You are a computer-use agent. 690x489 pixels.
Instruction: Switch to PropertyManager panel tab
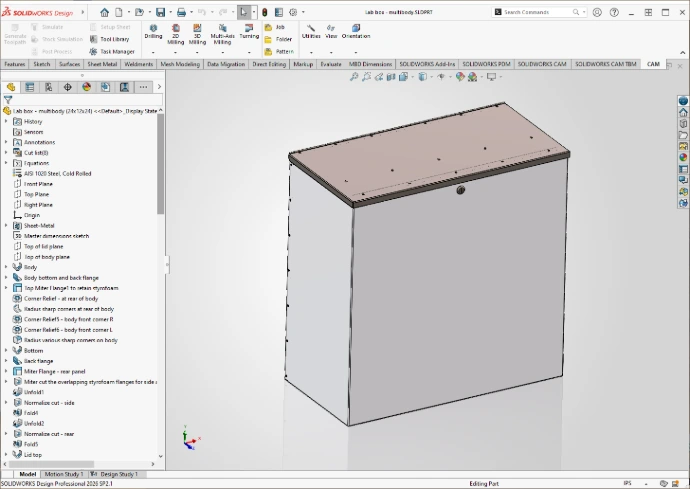tap(29, 87)
